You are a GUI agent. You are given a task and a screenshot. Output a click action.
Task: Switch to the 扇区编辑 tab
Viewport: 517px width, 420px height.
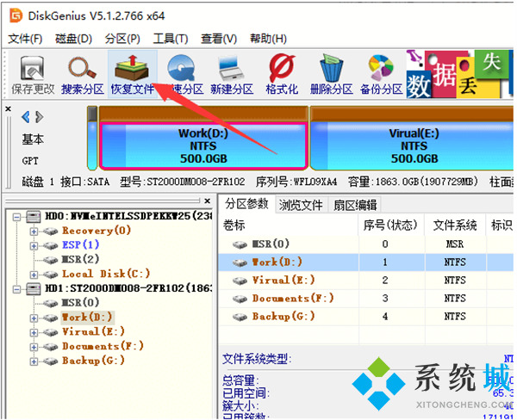point(354,205)
